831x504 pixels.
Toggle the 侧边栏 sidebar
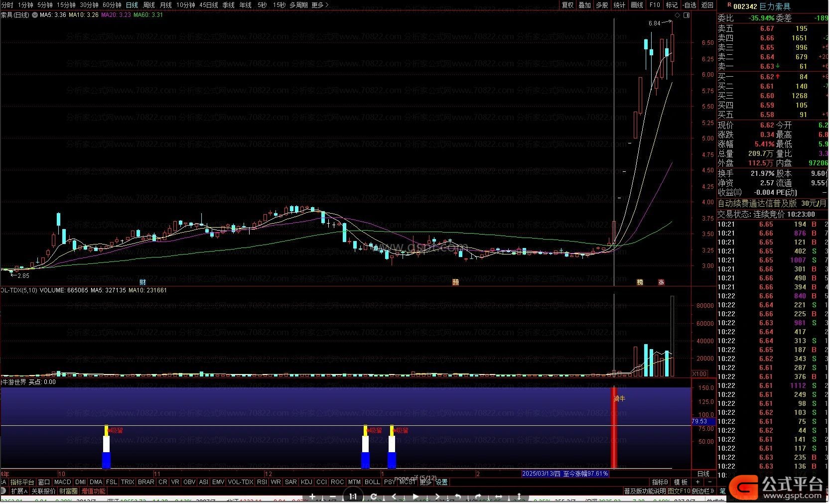pyautogui.click(x=703, y=491)
